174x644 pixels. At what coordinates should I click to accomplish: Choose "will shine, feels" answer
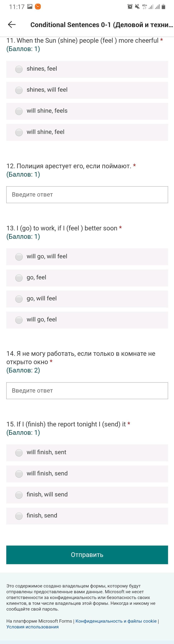click(x=19, y=111)
